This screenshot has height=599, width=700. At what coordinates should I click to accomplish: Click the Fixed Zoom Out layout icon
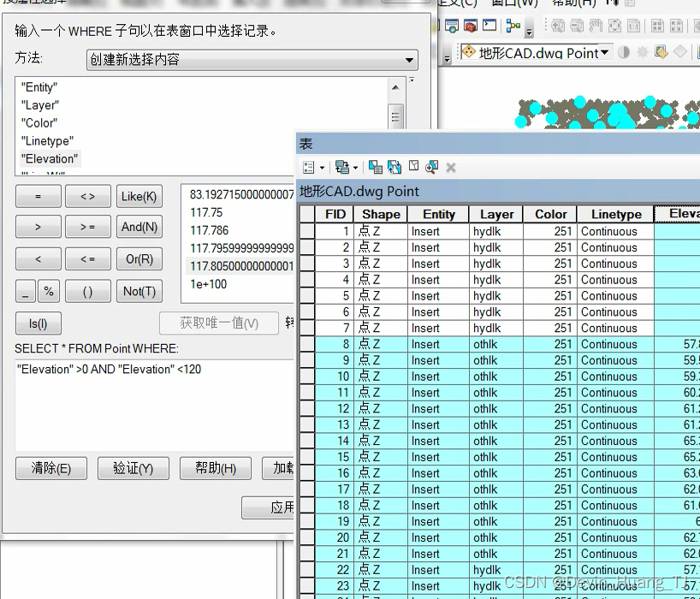point(676,26)
